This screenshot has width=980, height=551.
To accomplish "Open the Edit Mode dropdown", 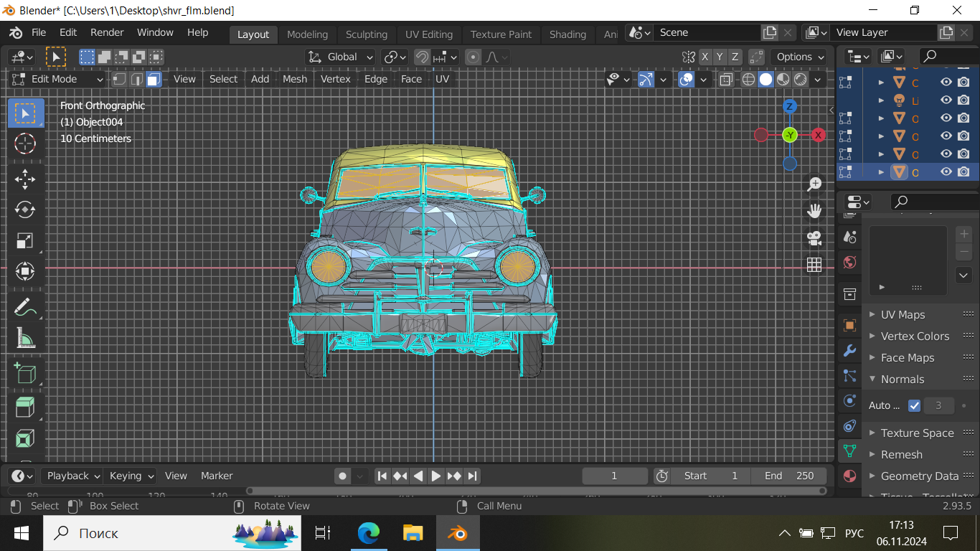I will [58, 79].
